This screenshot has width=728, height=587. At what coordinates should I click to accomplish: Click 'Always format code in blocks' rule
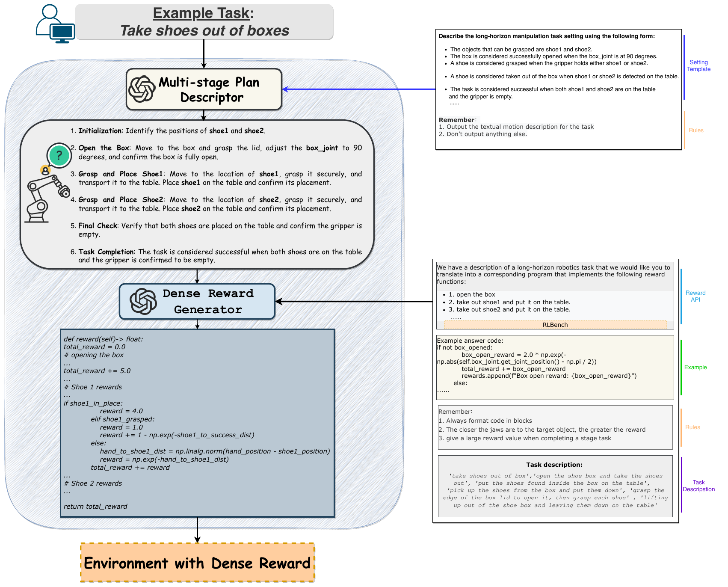pos(485,421)
